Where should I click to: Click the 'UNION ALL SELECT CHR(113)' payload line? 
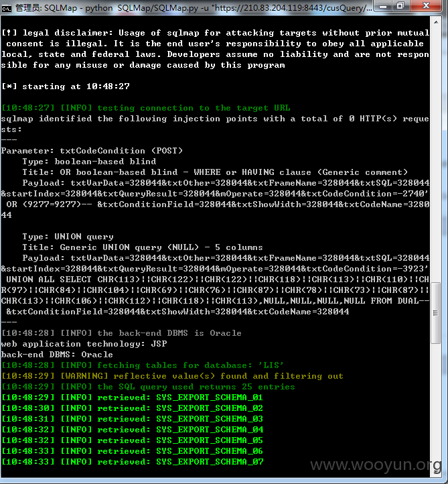pos(218,280)
